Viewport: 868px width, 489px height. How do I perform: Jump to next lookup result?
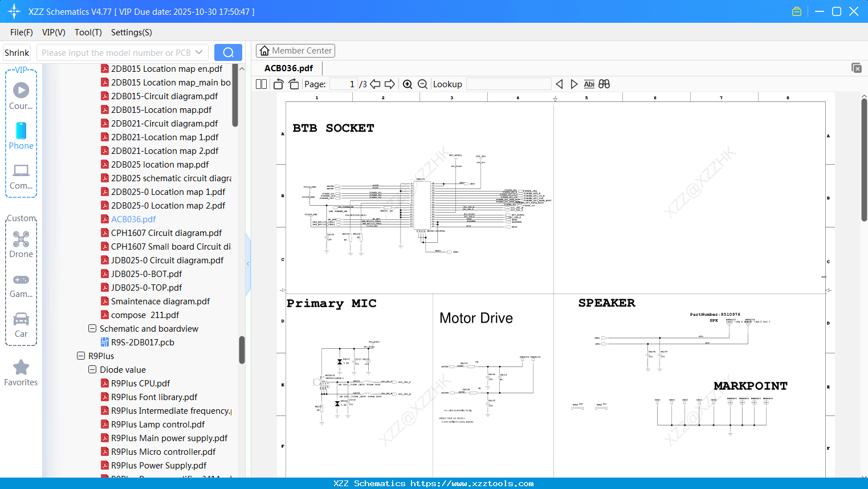pyautogui.click(x=574, y=84)
